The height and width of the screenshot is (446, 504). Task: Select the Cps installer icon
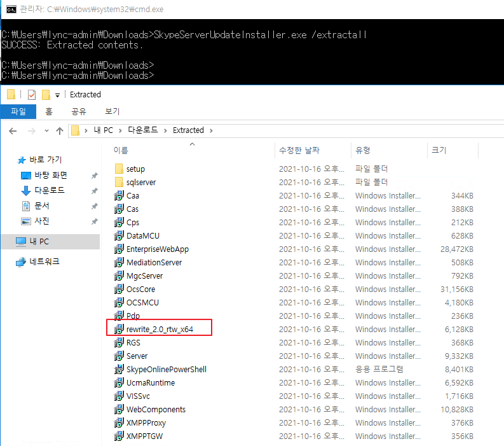119,222
